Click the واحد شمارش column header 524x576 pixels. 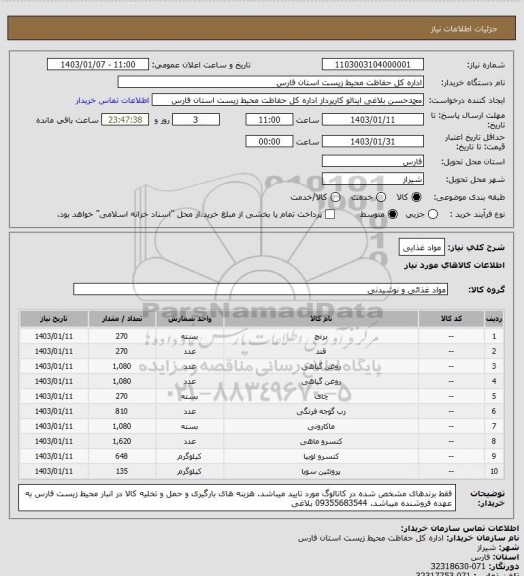[x=190, y=318]
